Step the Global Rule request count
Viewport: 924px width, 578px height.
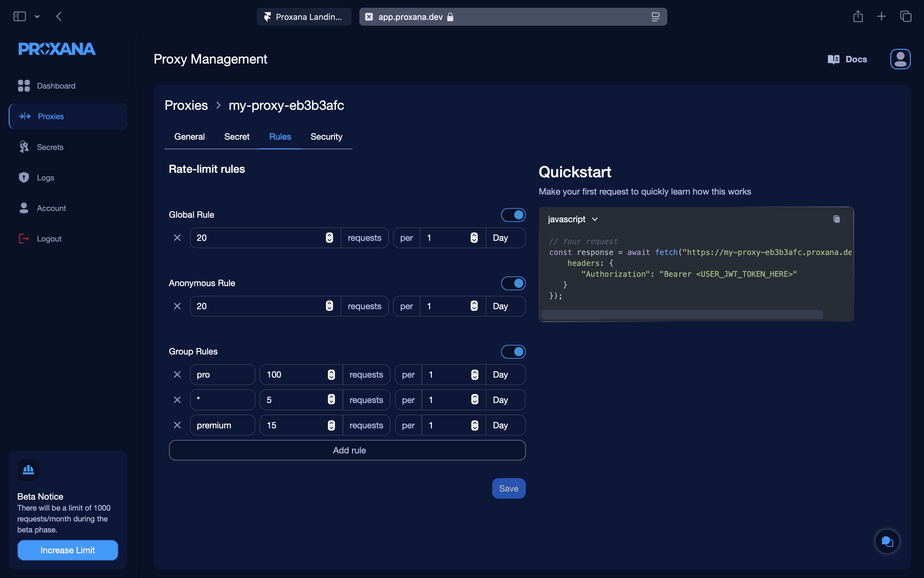329,238
